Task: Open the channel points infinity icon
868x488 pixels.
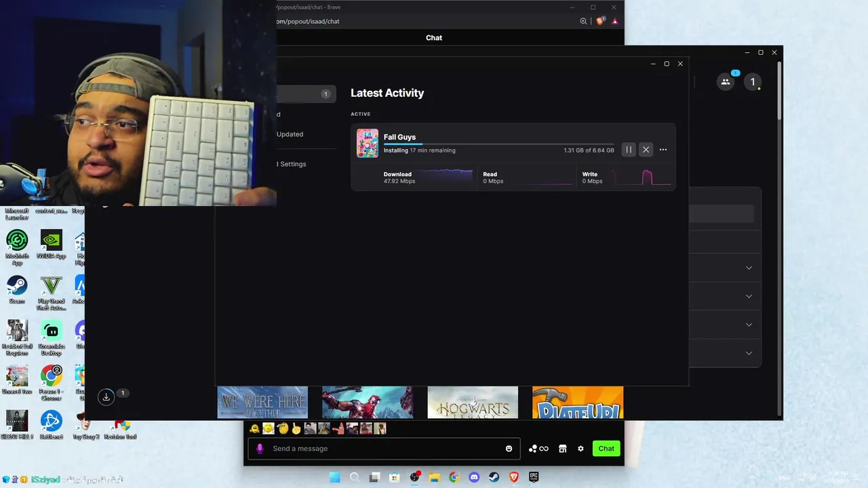Action: click(538, 449)
